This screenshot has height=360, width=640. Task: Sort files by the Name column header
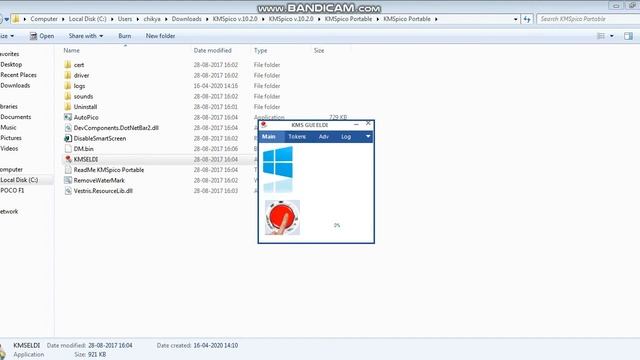point(71,51)
